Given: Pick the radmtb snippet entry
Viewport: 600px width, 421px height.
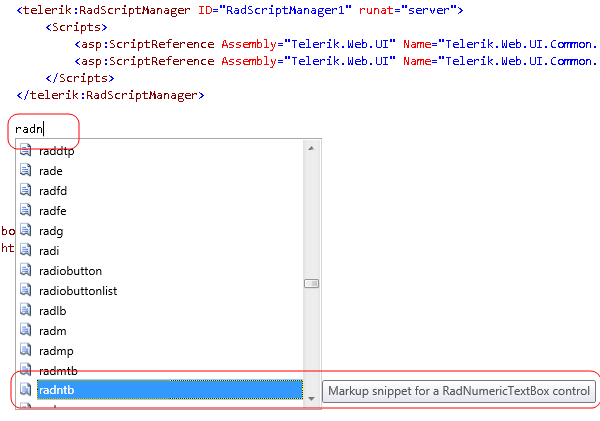Looking at the screenshot, I should 58,370.
